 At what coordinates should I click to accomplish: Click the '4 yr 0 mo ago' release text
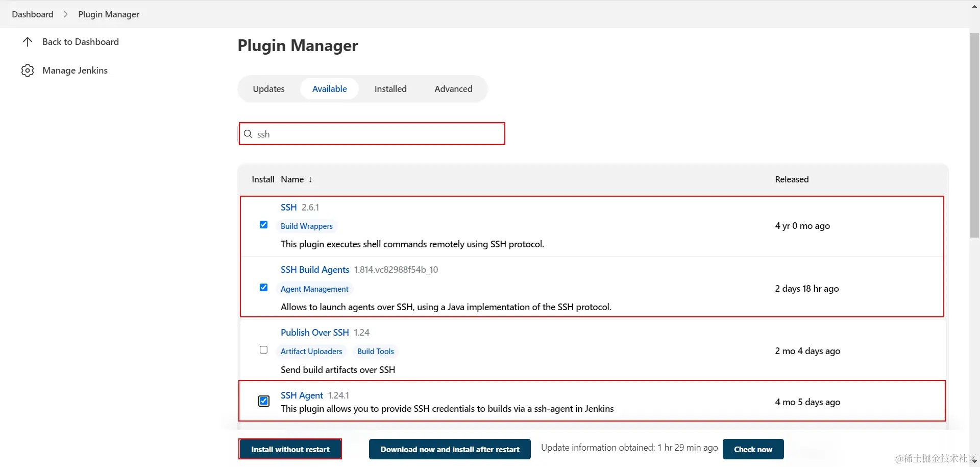tap(802, 226)
